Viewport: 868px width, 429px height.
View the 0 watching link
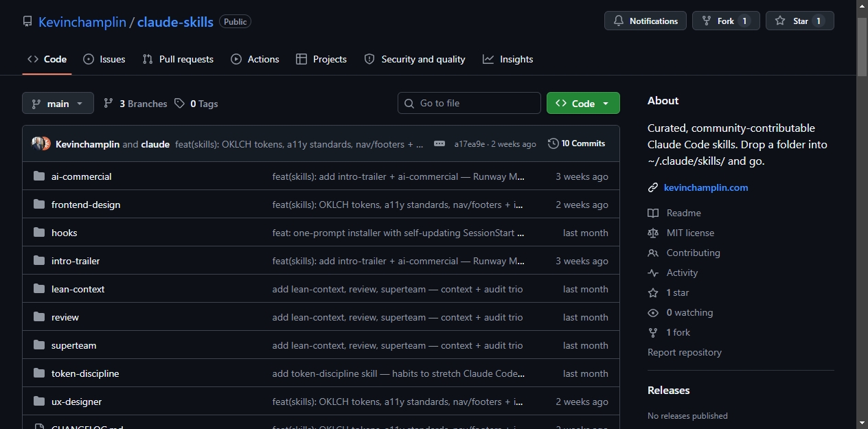pyautogui.click(x=689, y=312)
